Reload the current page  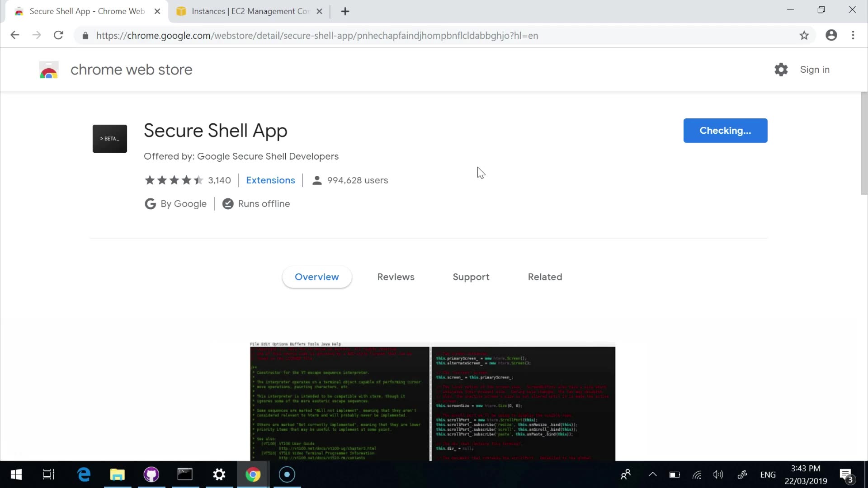58,35
